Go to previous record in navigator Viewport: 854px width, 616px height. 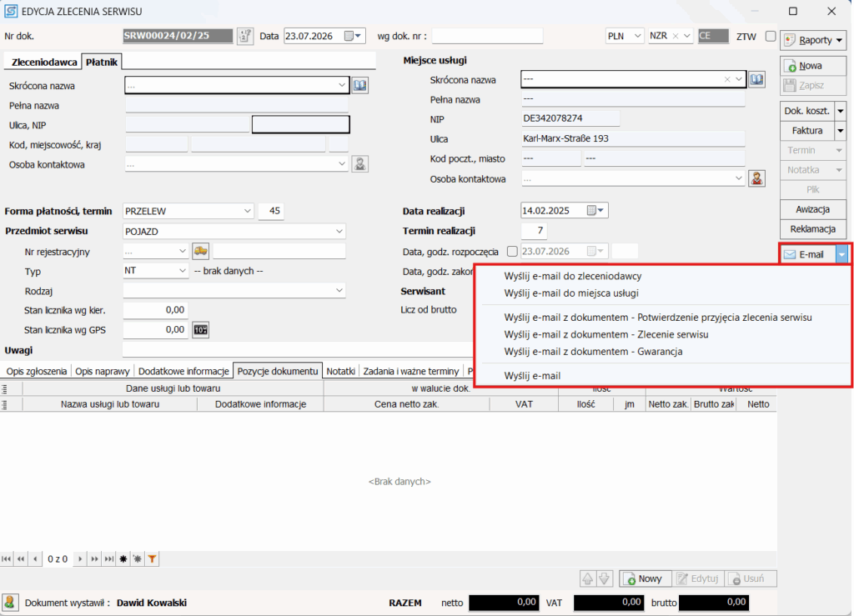pos(35,558)
